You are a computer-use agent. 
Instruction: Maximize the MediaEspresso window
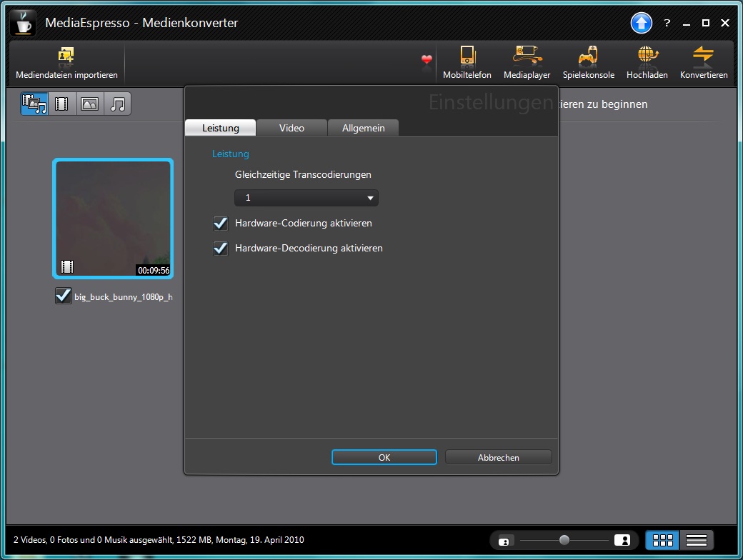[706, 23]
